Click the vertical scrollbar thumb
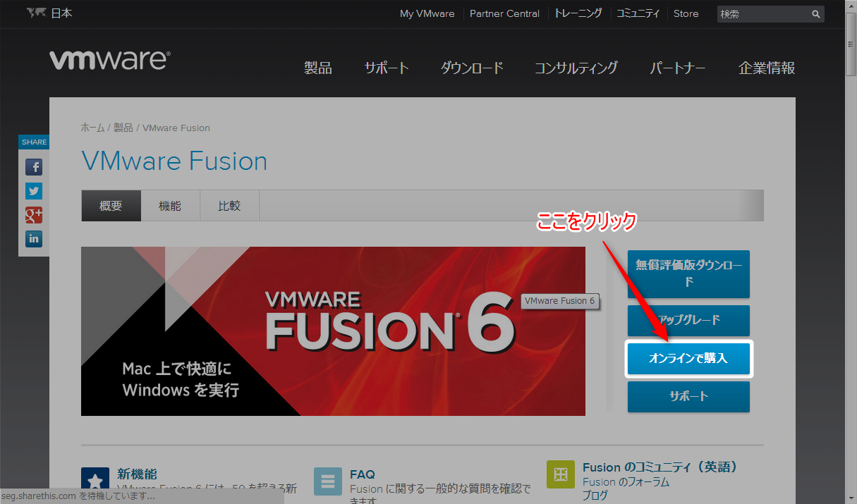This screenshot has height=504, width=857. click(851, 43)
